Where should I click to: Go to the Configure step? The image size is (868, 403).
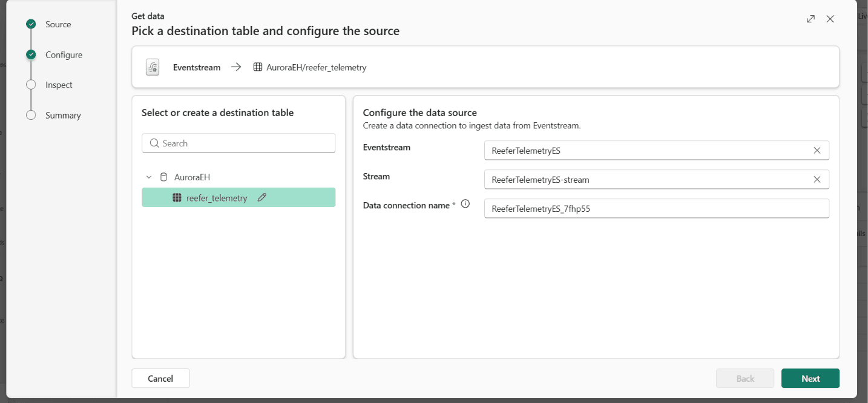64,54
